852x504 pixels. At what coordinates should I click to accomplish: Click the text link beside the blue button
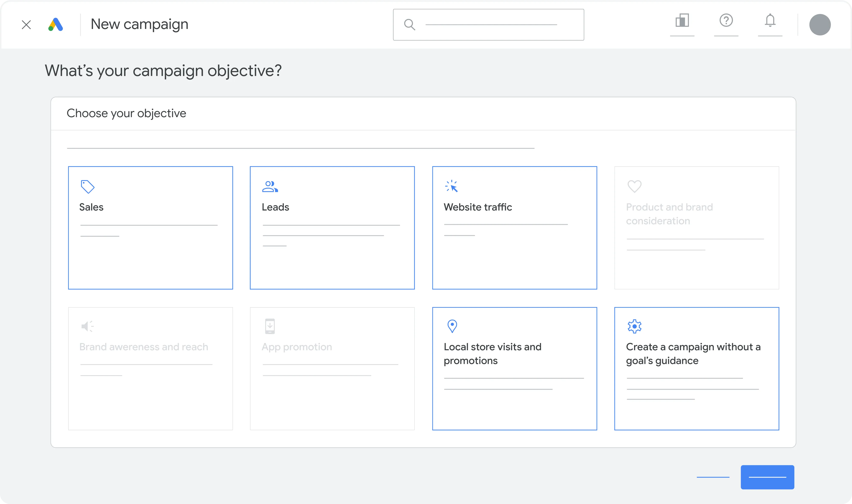click(713, 477)
